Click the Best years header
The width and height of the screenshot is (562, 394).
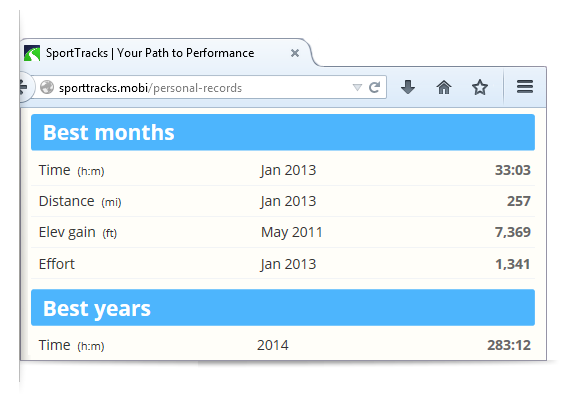click(283, 308)
